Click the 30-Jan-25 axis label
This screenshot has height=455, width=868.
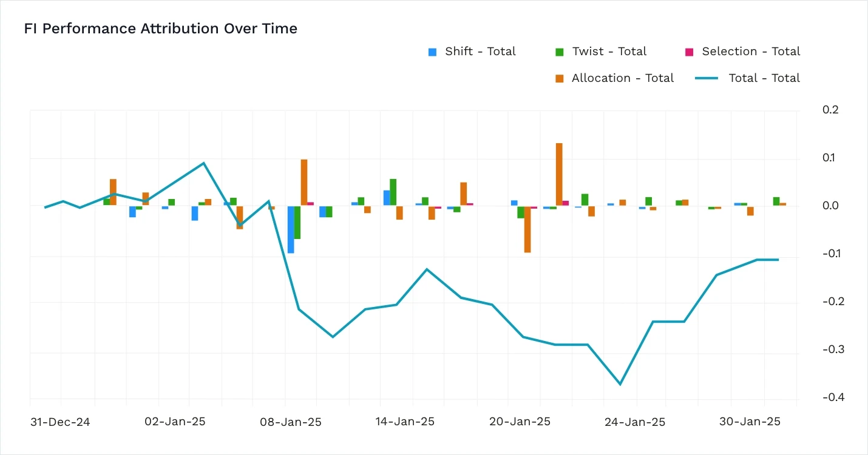pyautogui.click(x=750, y=421)
